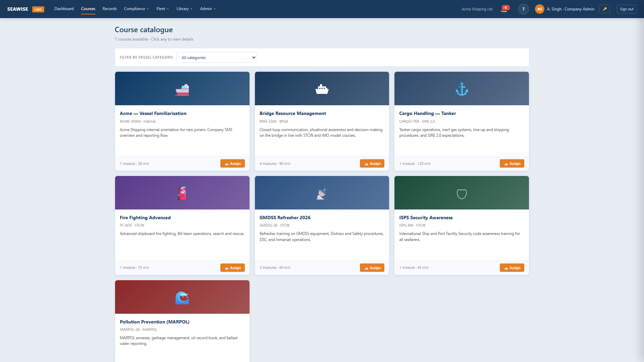Expand the Fleet menu

click(162, 9)
